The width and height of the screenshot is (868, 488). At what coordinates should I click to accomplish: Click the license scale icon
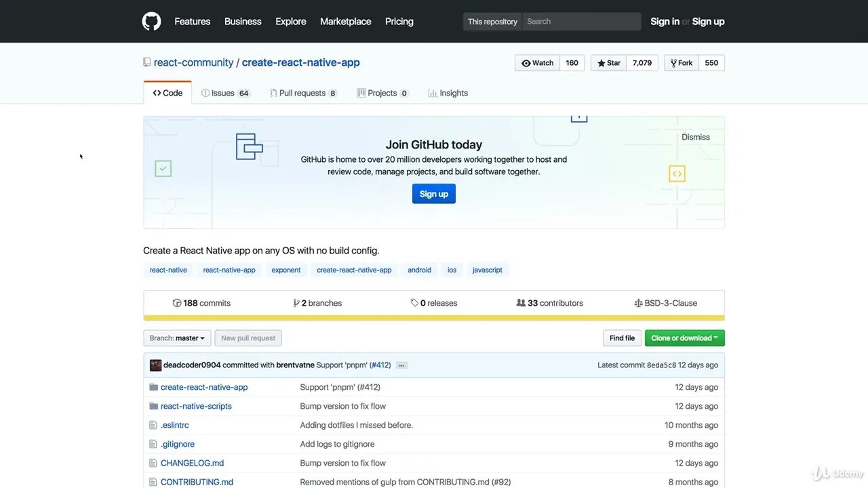click(638, 303)
